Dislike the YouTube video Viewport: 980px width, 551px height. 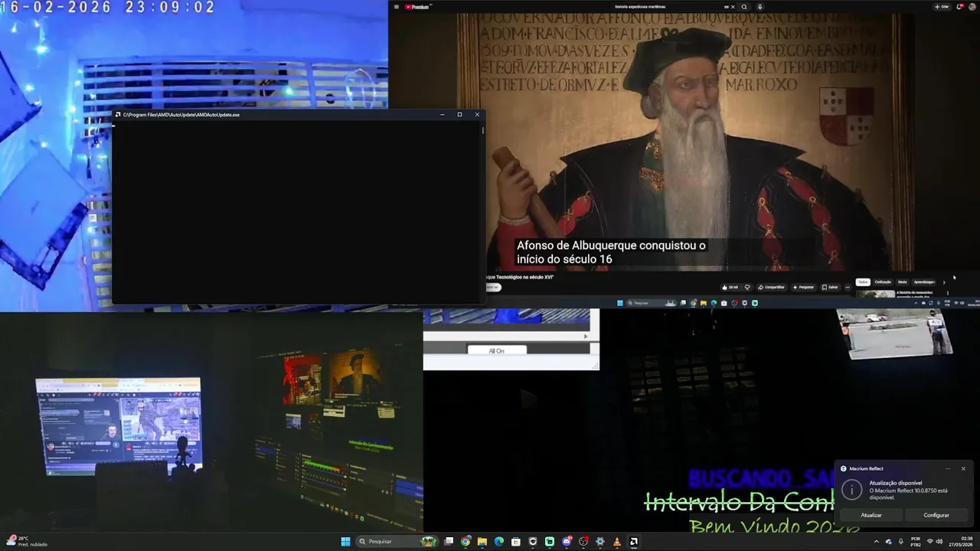[747, 287]
